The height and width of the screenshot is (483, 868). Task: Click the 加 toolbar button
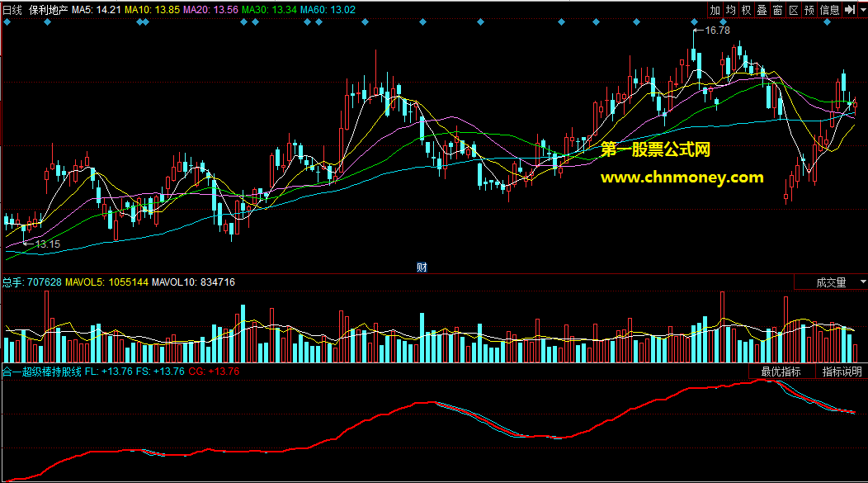coord(715,10)
